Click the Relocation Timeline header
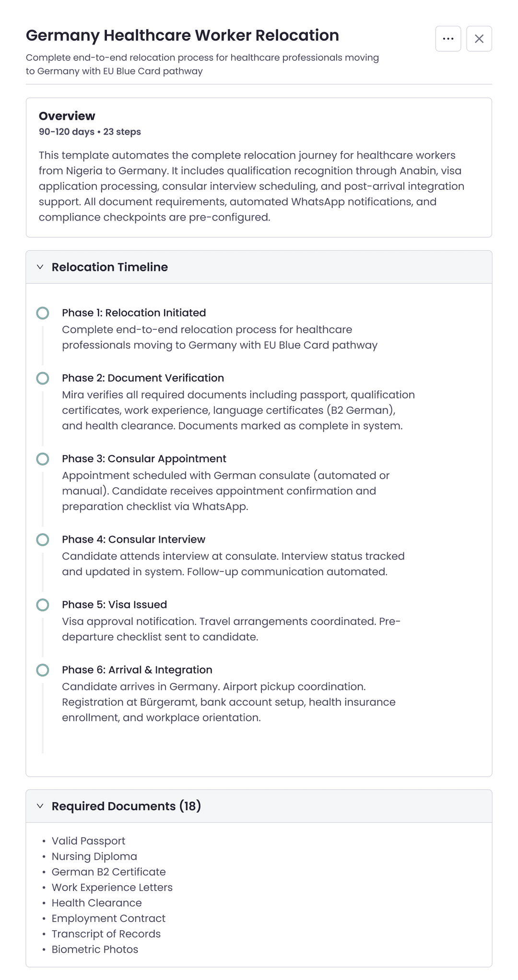The width and height of the screenshot is (518, 980). (x=110, y=267)
